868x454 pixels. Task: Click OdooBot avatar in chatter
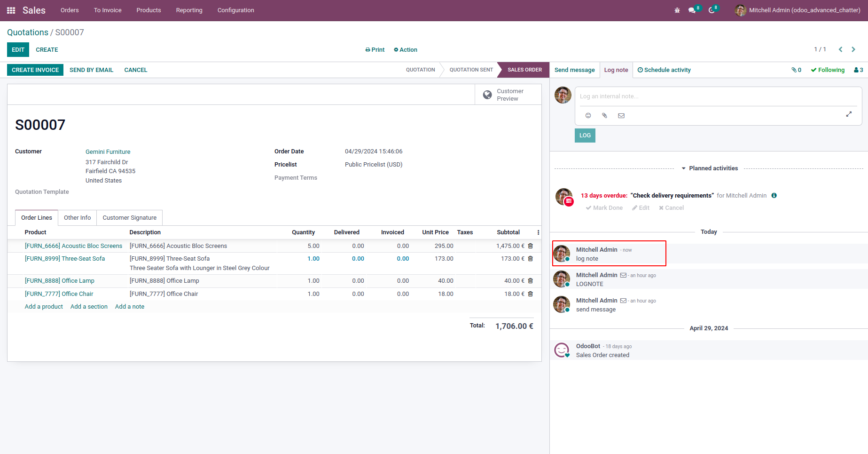[562, 350]
